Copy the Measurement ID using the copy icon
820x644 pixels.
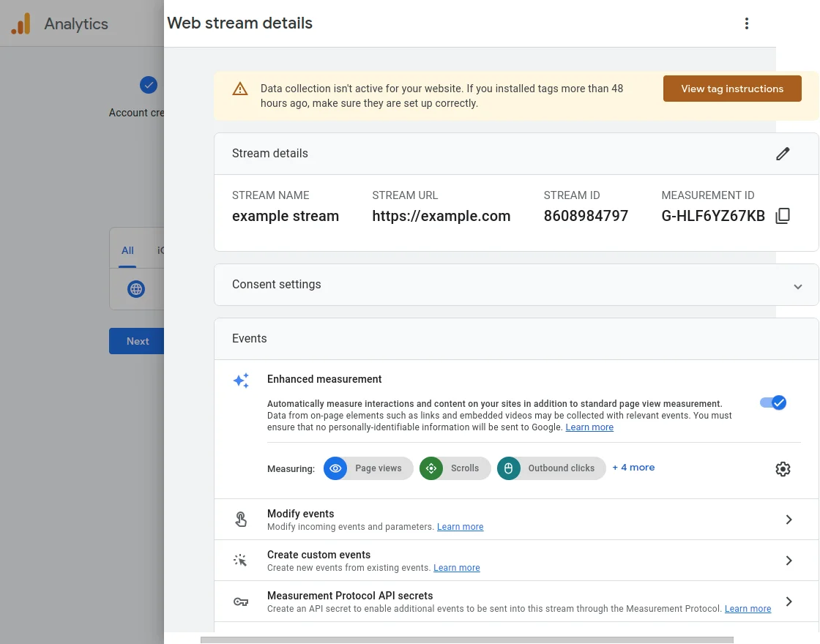click(x=783, y=215)
